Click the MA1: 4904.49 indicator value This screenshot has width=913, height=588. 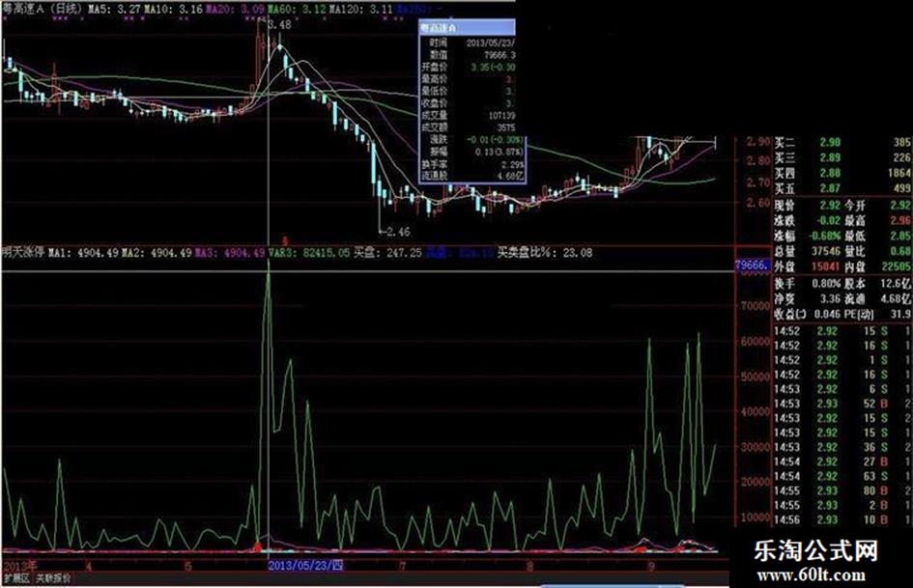[83, 253]
